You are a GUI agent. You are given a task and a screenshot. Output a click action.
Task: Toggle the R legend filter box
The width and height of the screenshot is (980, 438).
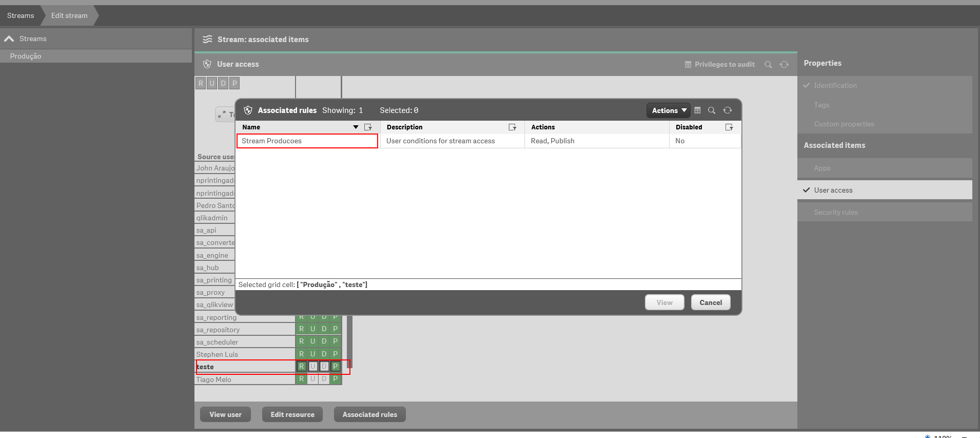(201, 83)
